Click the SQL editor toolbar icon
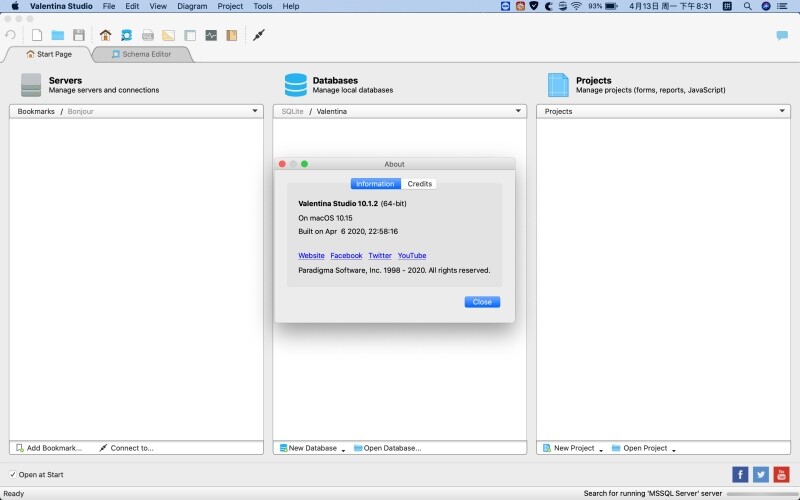The height and width of the screenshot is (500, 800). (x=148, y=35)
